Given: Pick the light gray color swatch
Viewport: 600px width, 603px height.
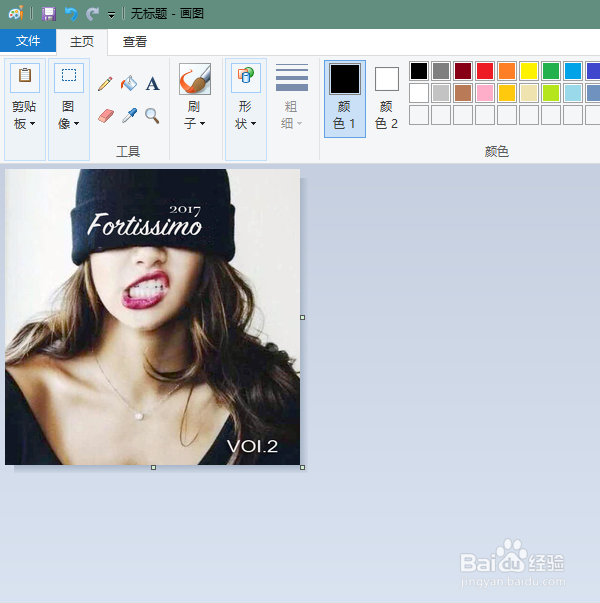Looking at the screenshot, I should 441,93.
